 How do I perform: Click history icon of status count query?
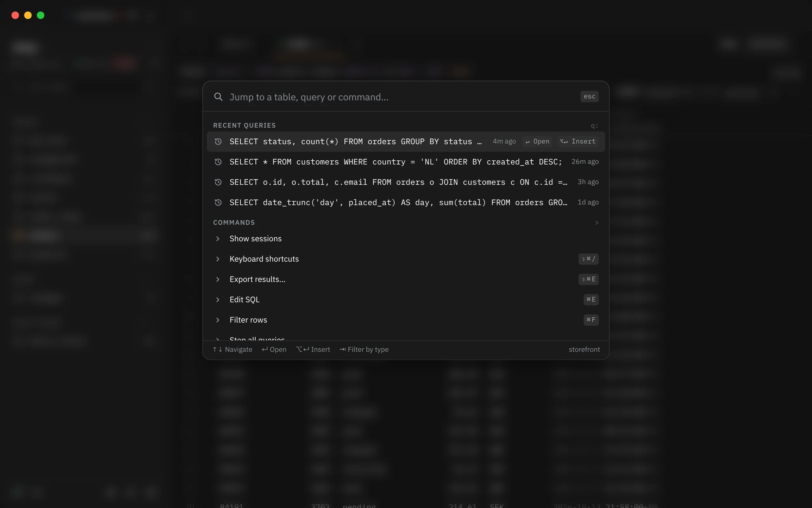point(218,142)
